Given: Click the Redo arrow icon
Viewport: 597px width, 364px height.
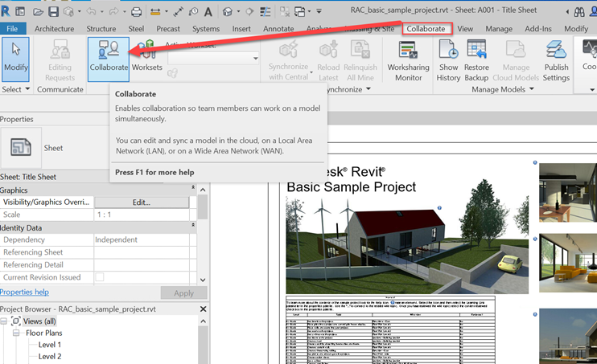Looking at the screenshot, I should point(113,12).
